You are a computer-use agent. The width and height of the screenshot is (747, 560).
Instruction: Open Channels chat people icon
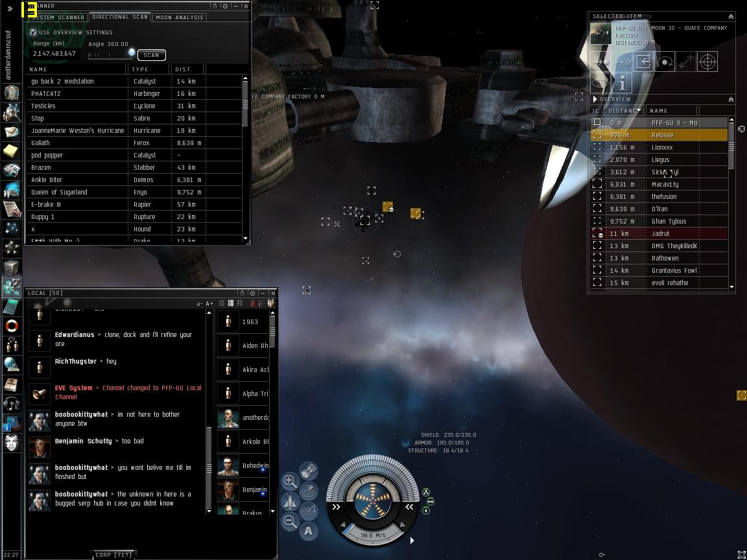pos(12,345)
